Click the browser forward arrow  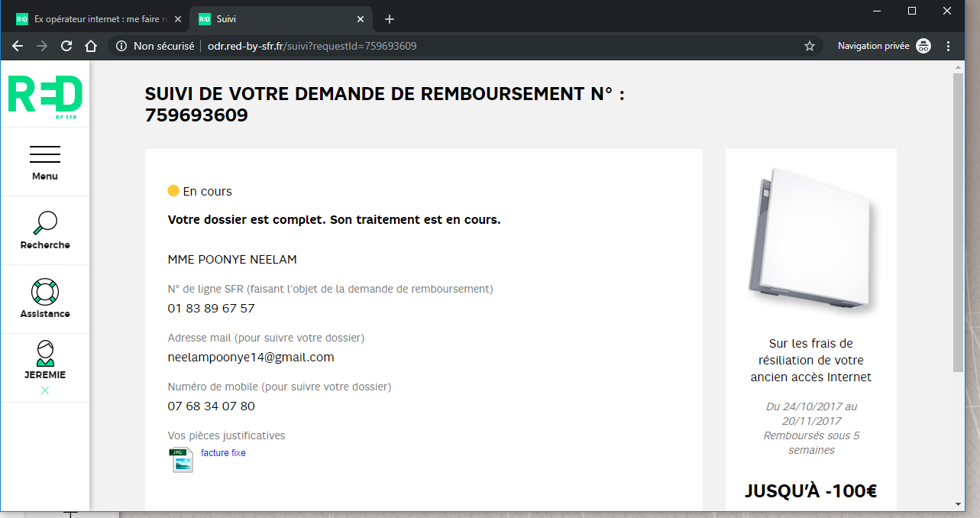tap(42, 46)
